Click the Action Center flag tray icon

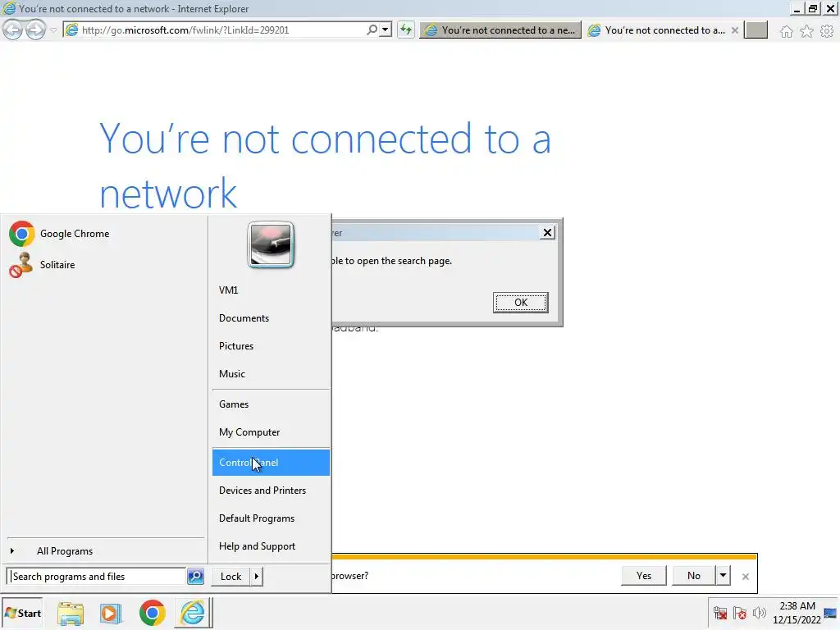coord(740,613)
